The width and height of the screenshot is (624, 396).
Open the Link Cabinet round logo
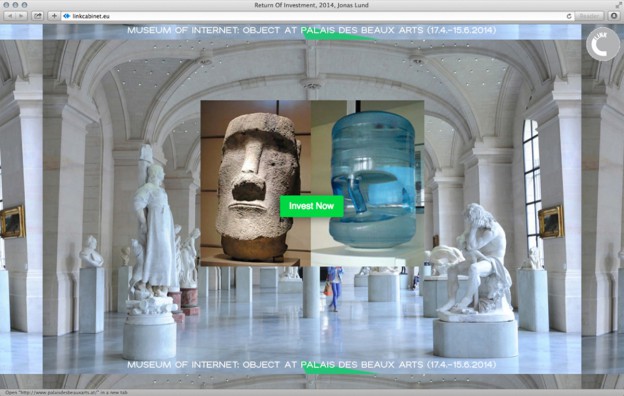(603, 45)
